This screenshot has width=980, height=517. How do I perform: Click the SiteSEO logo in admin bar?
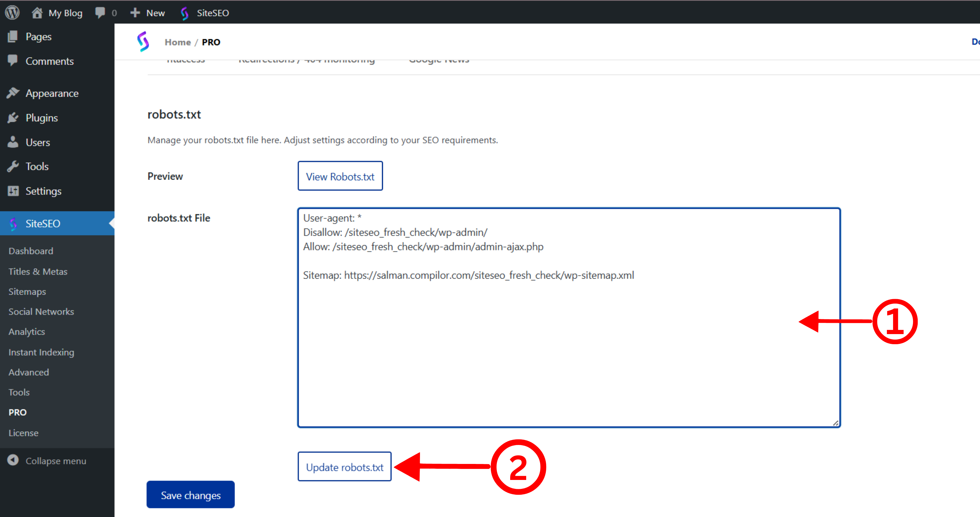click(x=185, y=13)
